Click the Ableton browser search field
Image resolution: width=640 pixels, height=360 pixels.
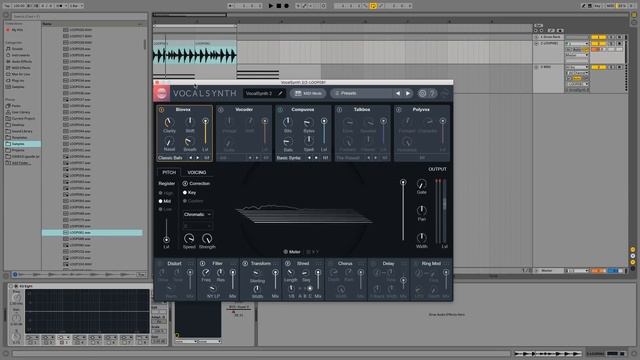(x=79, y=16)
